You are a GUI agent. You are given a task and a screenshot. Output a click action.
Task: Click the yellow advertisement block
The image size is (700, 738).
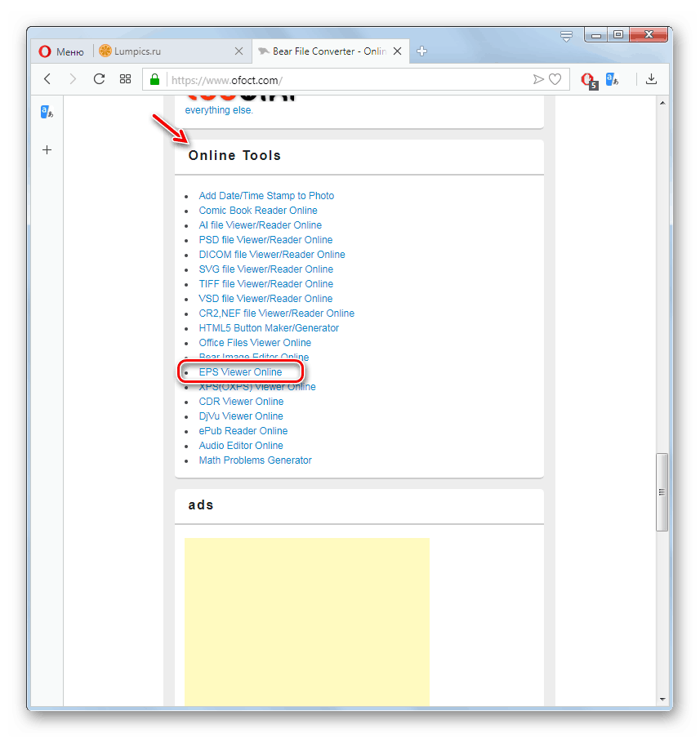306,622
